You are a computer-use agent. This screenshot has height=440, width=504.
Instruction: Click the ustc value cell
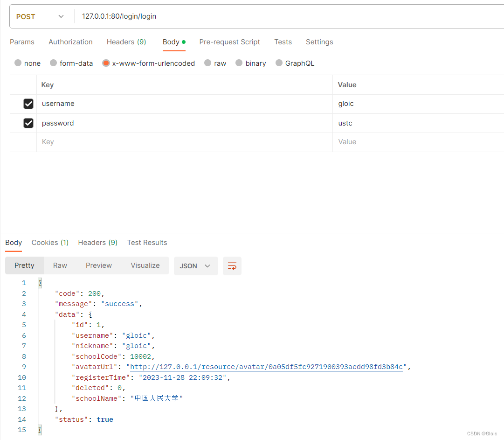click(x=418, y=123)
